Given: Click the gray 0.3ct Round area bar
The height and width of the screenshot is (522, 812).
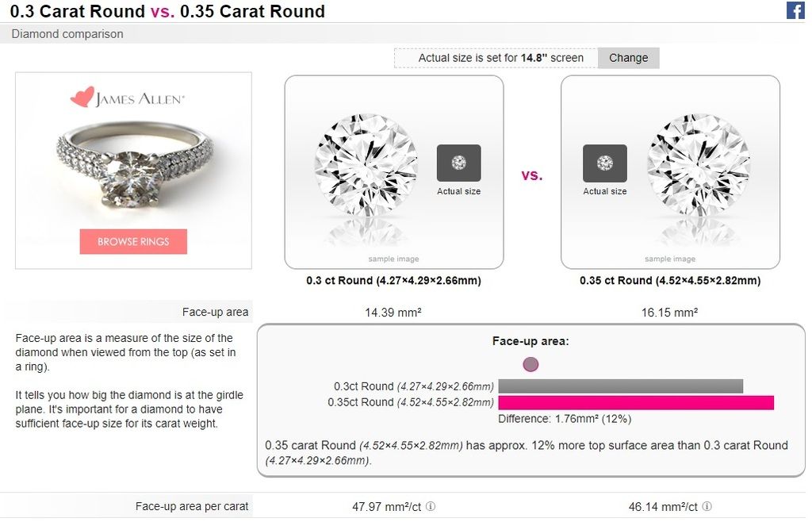Looking at the screenshot, I should [x=620, y=386].
